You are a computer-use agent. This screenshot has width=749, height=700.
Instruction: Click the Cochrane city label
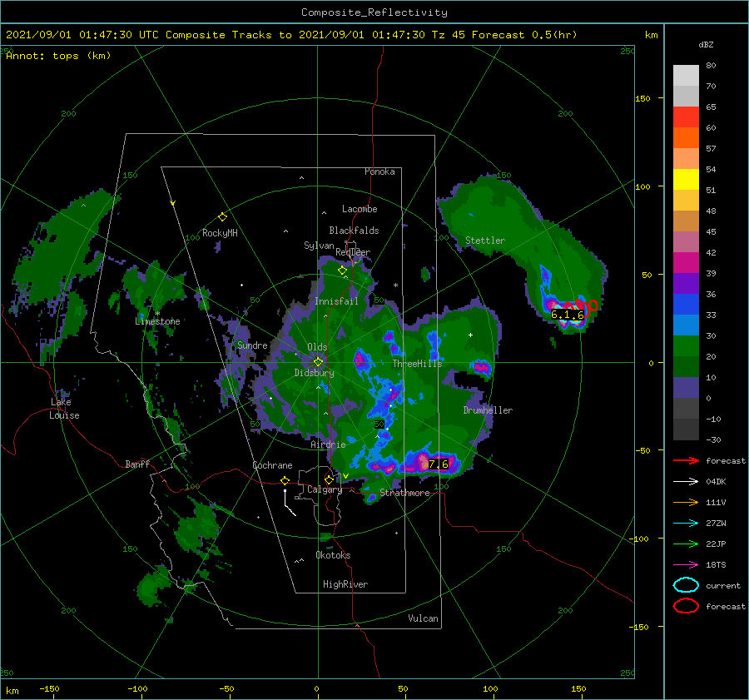[x=272, y=465]
